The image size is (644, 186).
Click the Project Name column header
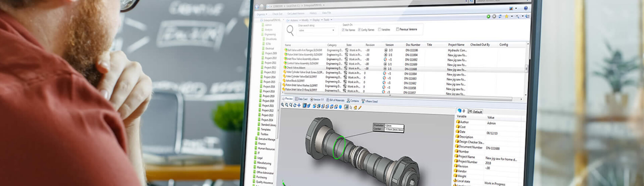click(x=456, y=45)
